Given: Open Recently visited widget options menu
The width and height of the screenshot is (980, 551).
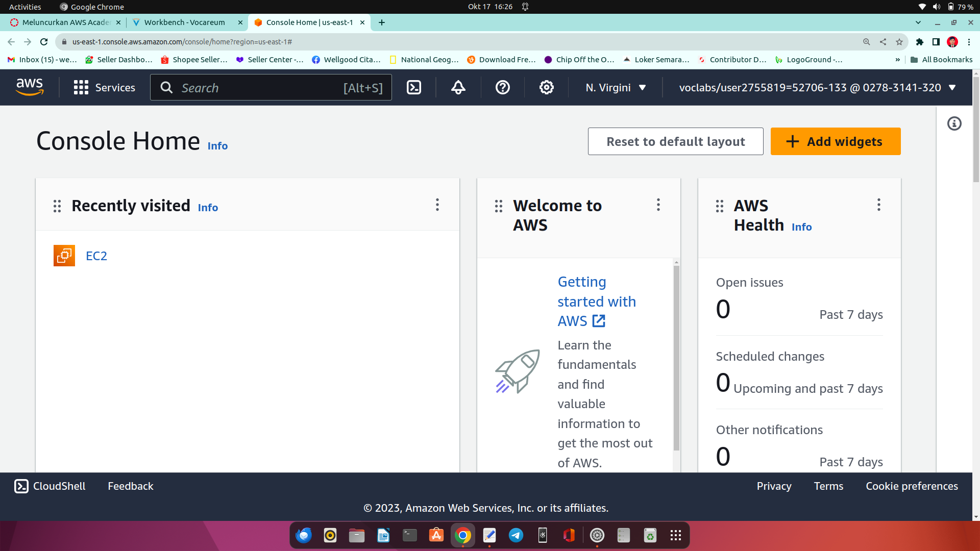Looking at the screenshot, I should coord(437,205).
